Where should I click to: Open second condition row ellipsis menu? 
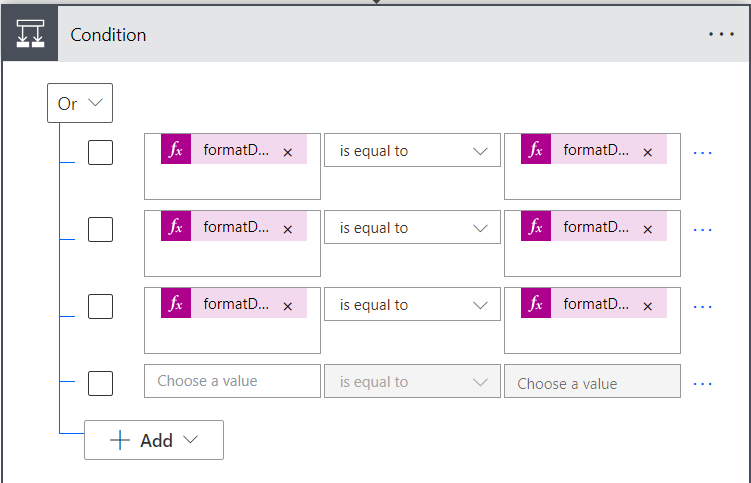click(703, 230)
